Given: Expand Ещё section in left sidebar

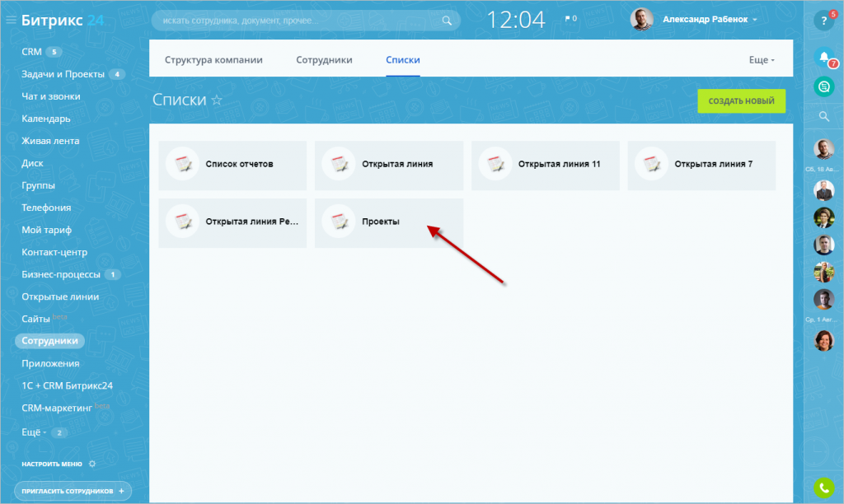Looking at the screenshot, I should [x=35, y=432].
